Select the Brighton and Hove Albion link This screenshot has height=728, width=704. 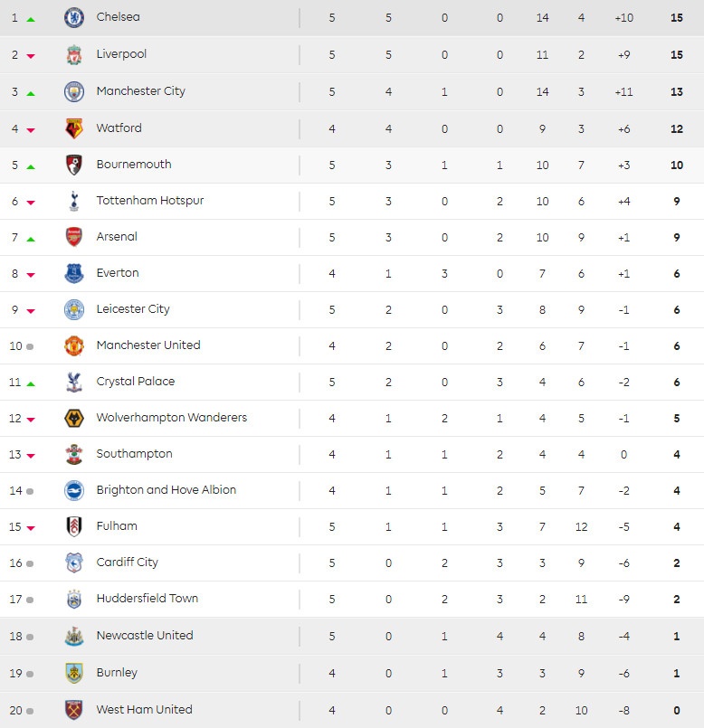coord(166,490)
